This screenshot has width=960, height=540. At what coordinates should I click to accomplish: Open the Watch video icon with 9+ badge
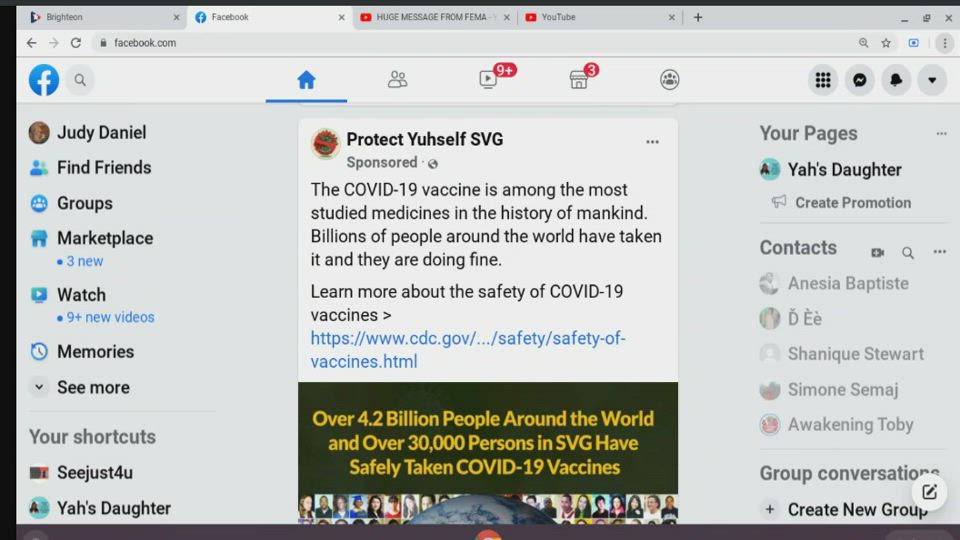[x=488, y=80]
